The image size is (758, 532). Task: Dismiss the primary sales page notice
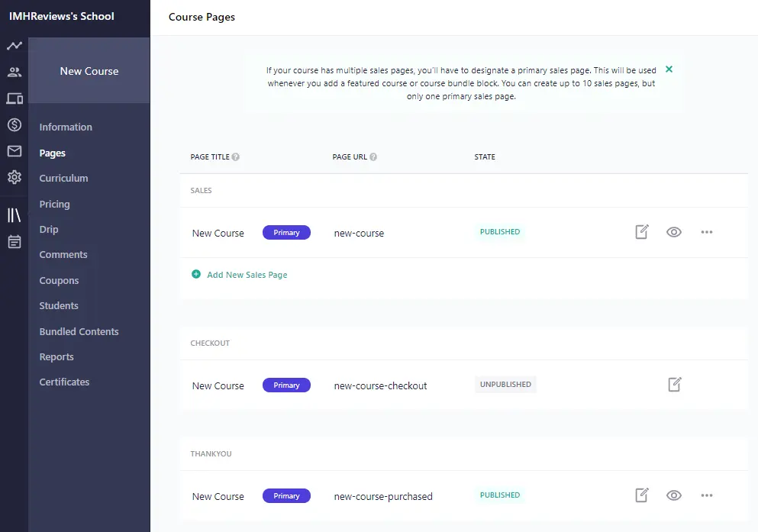(x=669, y=69)
